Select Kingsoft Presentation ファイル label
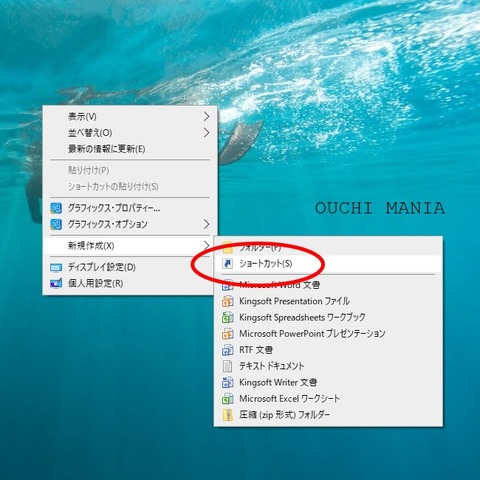The width and height of the screenshot is (480, 480). coord(294,301)
